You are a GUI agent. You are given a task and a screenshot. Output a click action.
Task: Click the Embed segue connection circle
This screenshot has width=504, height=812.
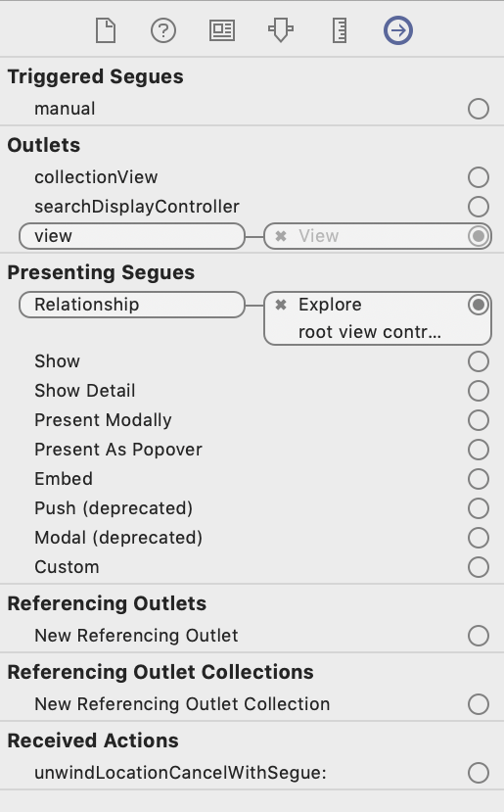coord(479,479)
